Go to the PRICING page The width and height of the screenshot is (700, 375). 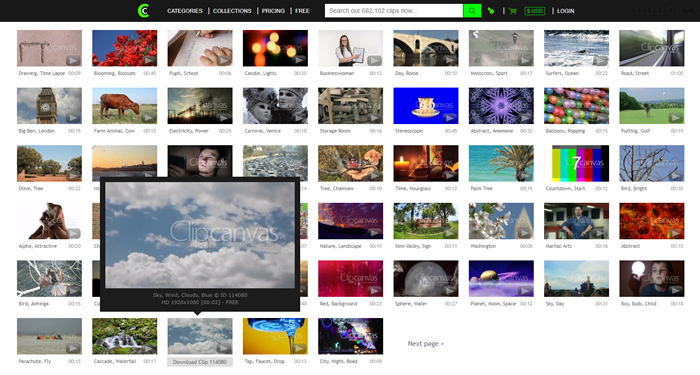click(273, 11)
